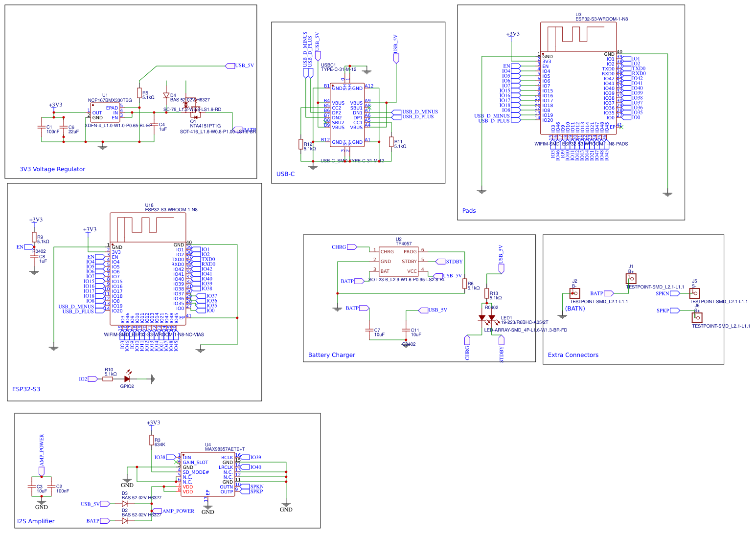
Task: Click the U4 MAX98357AETE+T amplifier symbol
Action: tap(207, 473)
